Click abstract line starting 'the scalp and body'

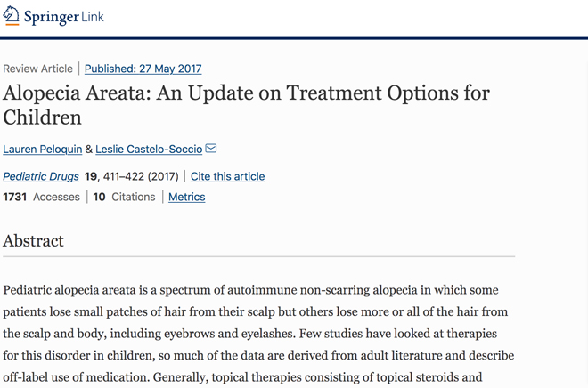click(250, 334)
